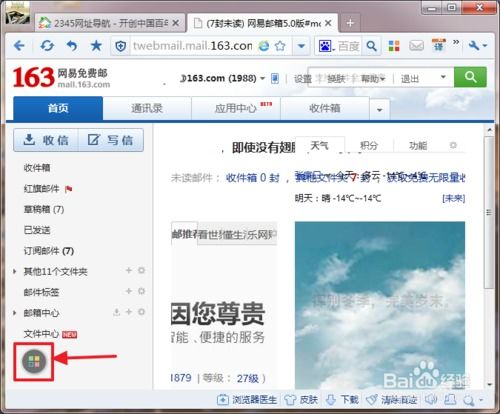Select the 收件箱 tab
Image resolution: width=500 pixels, height=414 pixels.
coord(325,108)
